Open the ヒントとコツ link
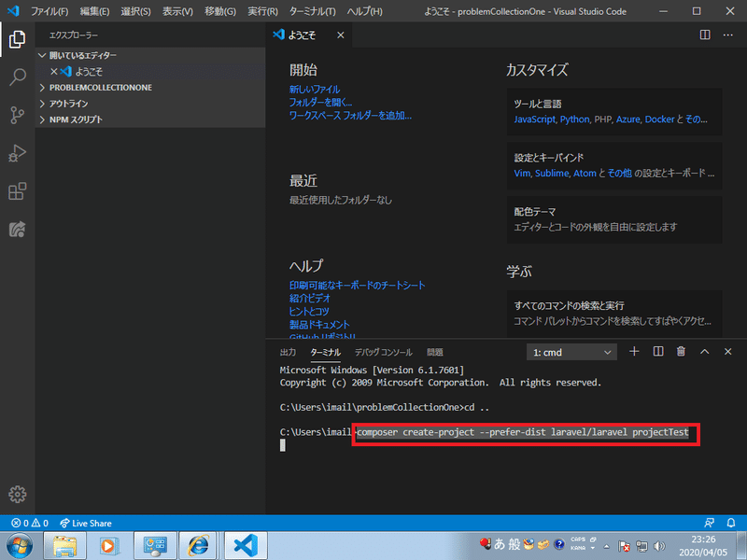Viewport: 747px width, 560px height. (x=309, y=312)
